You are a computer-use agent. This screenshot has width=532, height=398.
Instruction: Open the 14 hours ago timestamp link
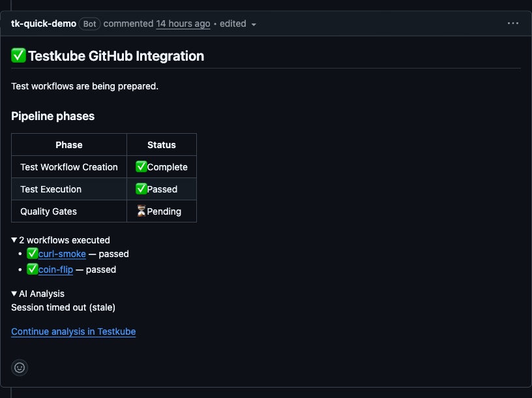click(x=183, y=23)
